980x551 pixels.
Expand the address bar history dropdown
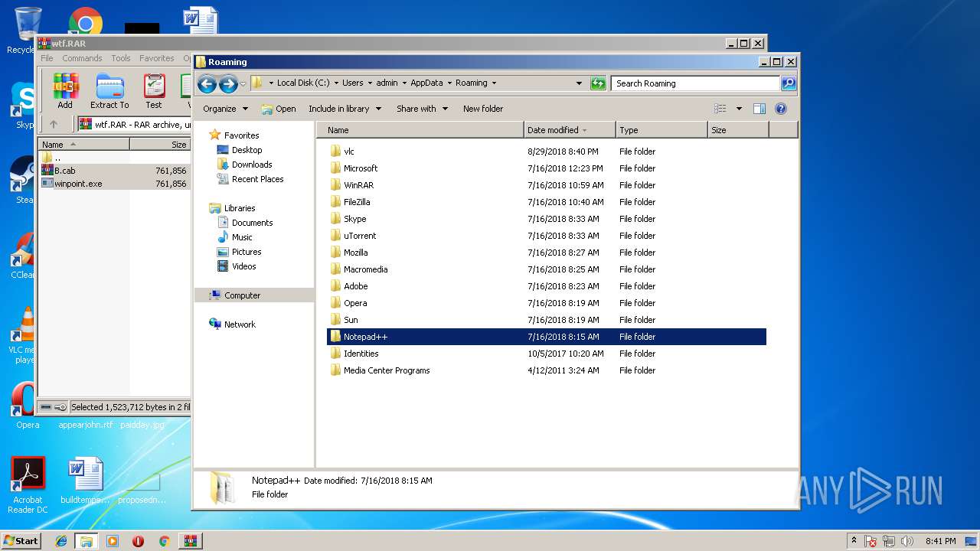click(579, 83)
